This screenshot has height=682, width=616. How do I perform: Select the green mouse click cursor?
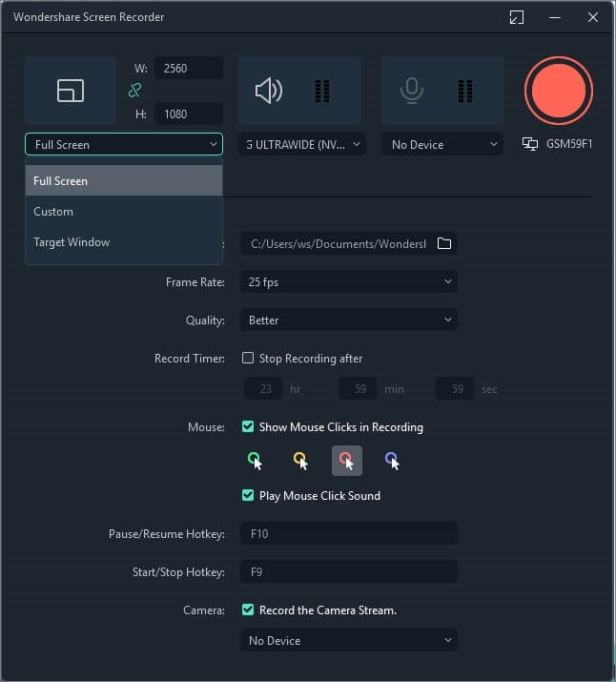pyautogui.click(x=256, y=461)
